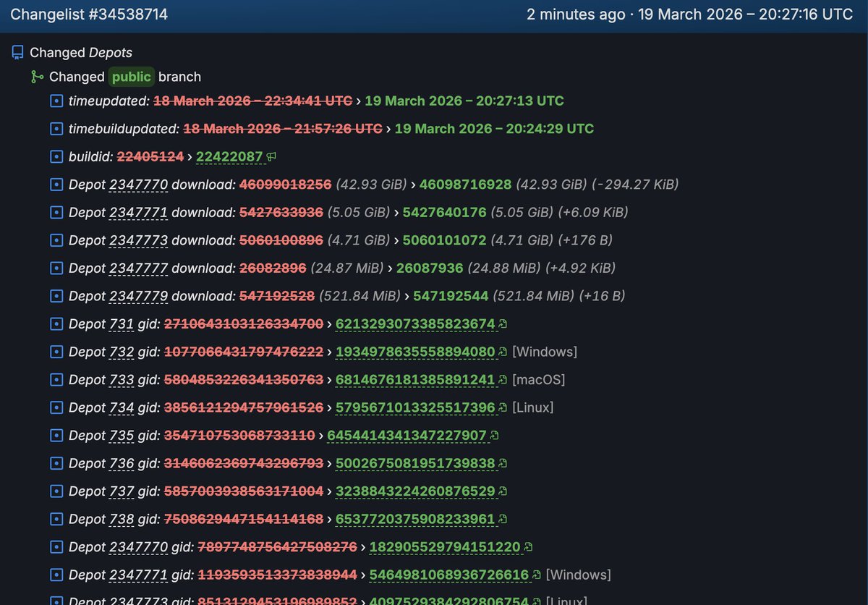
Task: Click the square icon on the timeupdated row
Action: pyautogui.click(x=56, y=101)
